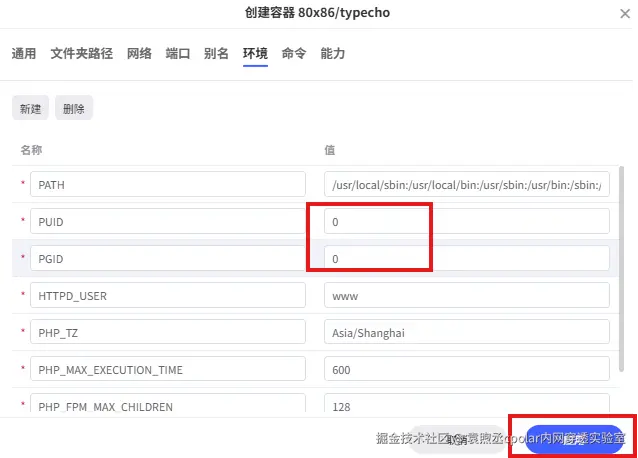This screenshot has width=638, height=458.
Task: Select the 端口 tab
Action: coord(178,53)
